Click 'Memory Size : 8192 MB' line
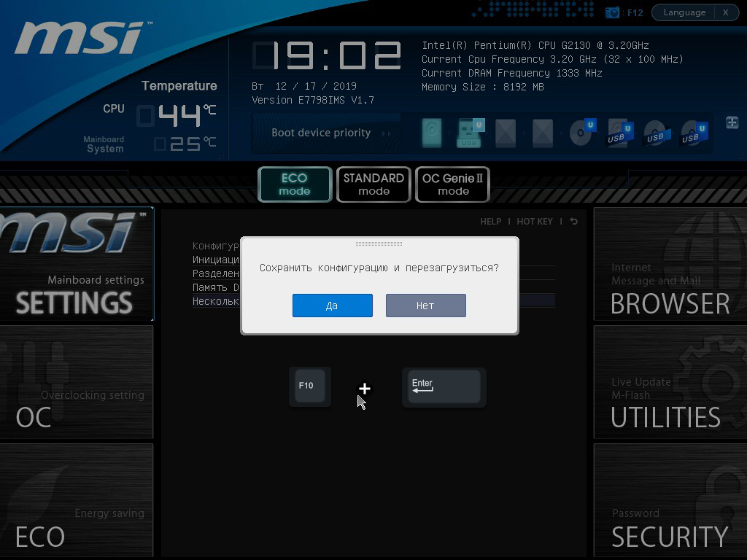The image size is (747, 560). coord(483,87)
